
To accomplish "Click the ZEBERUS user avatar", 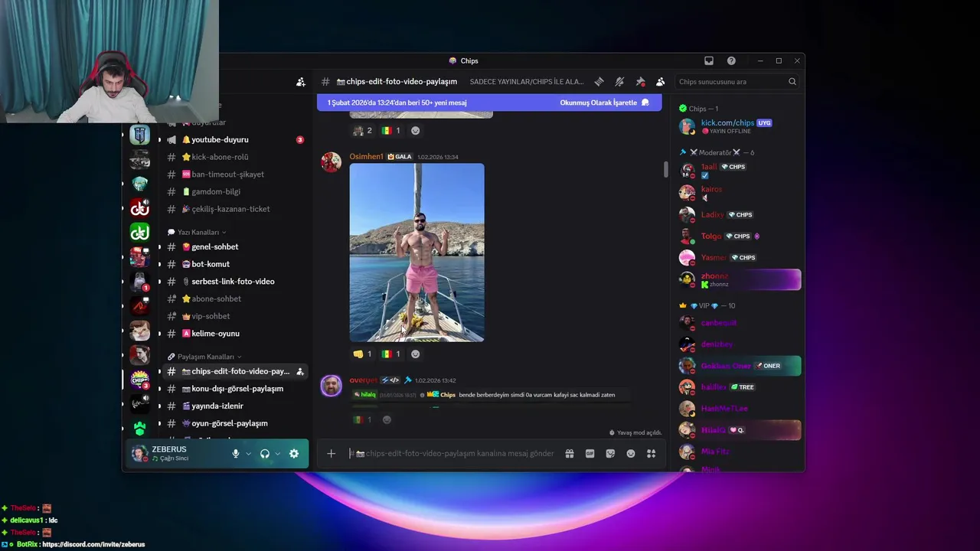I will (x=139, y=454).
